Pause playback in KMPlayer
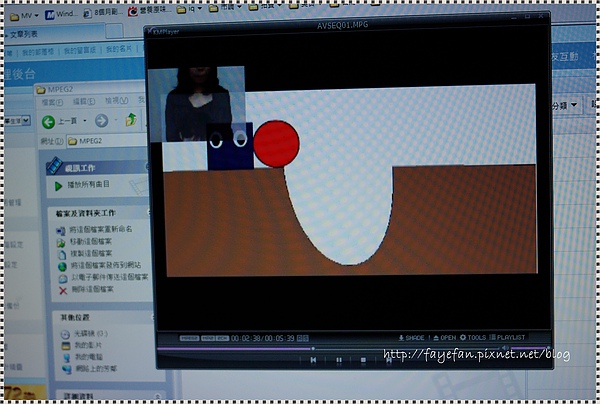The height and width of the screenshot is (404, 600). coord(339,360)
